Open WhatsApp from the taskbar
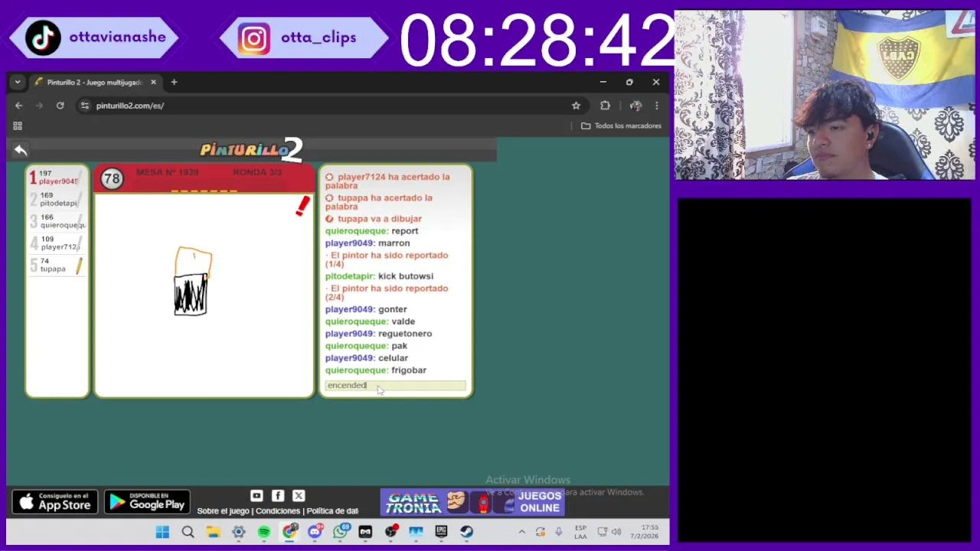Image resolution: width=980 pixels, height=551 pixels. (x=340, y=532)
